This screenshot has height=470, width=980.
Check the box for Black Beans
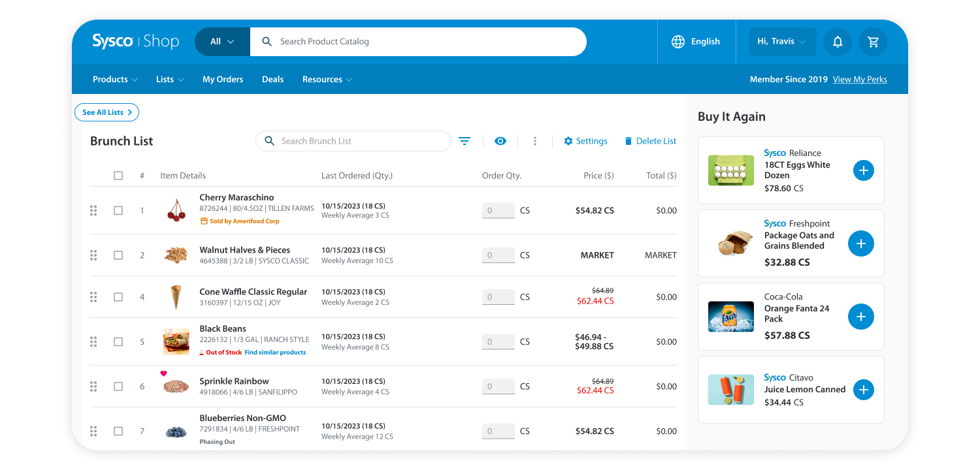(x=118, y=341)
